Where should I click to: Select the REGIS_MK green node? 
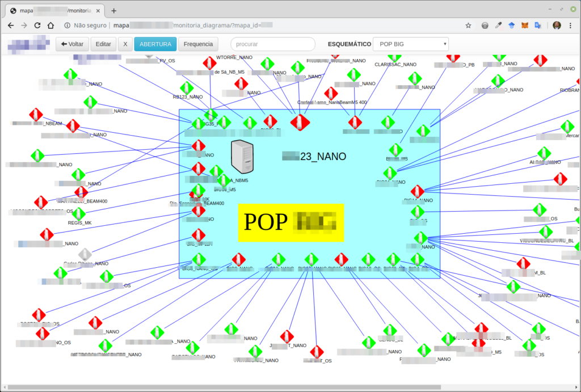78,214
